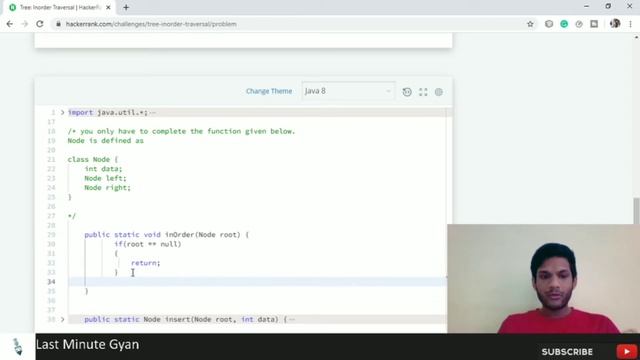Viewport: 640px width, 360px height.
Task: Click the address bar URL field
Action: [x=151, y=24]
